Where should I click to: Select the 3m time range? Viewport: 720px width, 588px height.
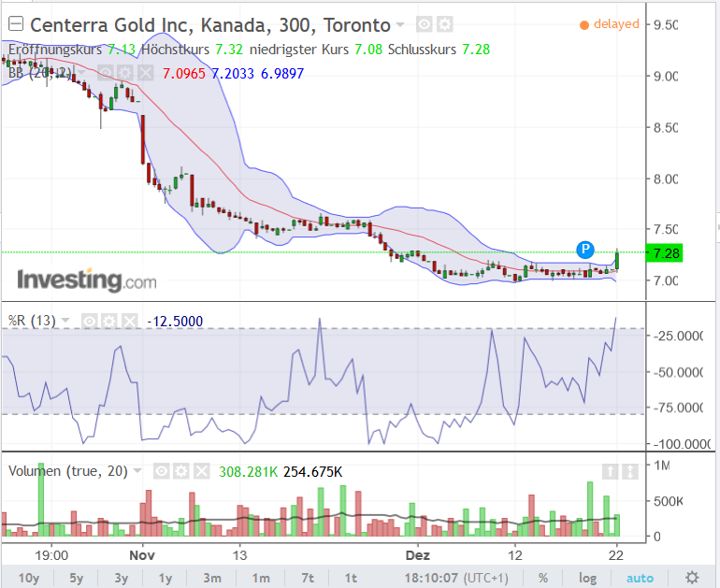click(212, 578)
